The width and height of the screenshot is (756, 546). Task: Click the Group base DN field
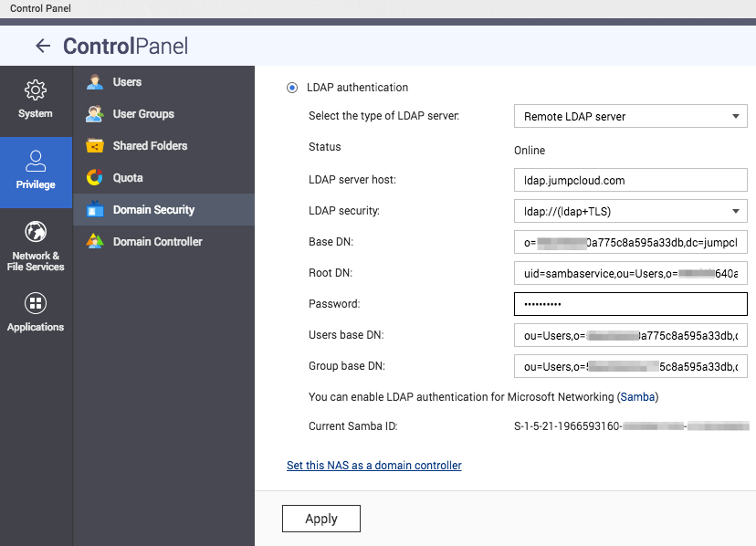[631, 366]
